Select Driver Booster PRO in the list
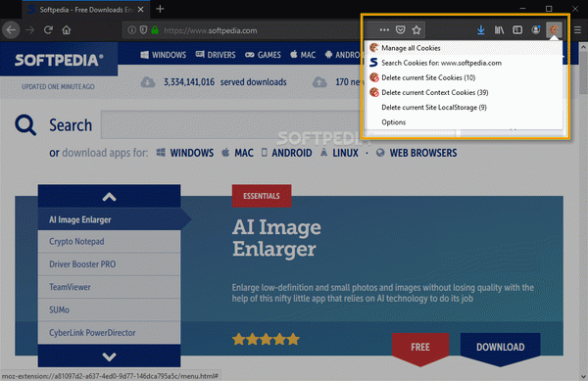The height and width of the screenshot is (381, 588). (109, 264)
